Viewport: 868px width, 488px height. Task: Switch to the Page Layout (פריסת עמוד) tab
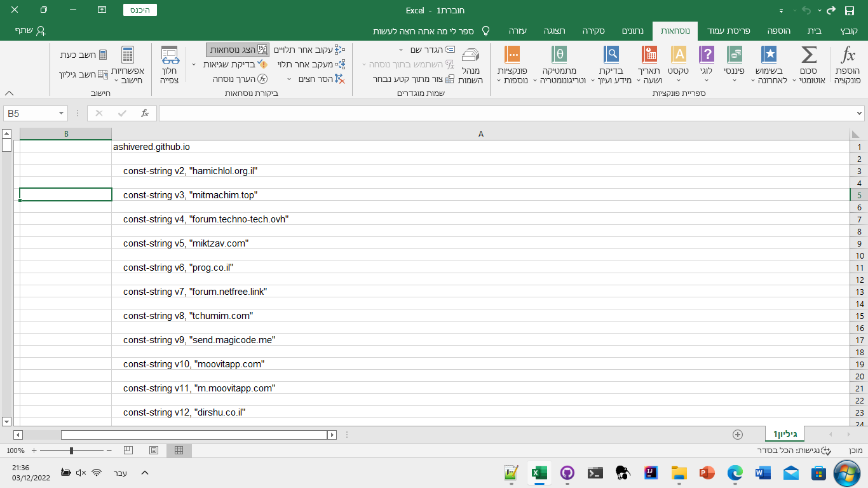(x=728, y=30)
